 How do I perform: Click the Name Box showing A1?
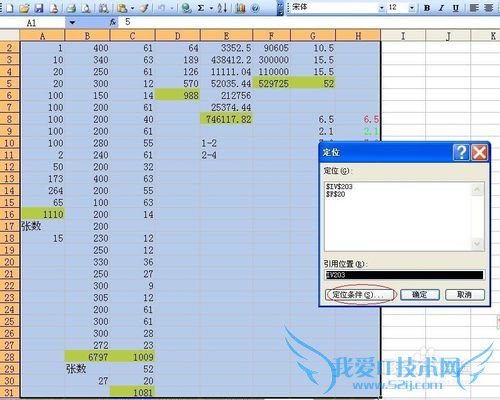coord(32,23)
